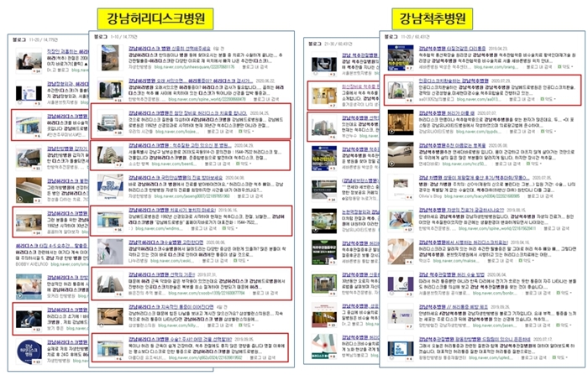Open the post title dated 2020.07.05
Screen dimensions: 588x375
pyautogui.click(x=474, y=178)
